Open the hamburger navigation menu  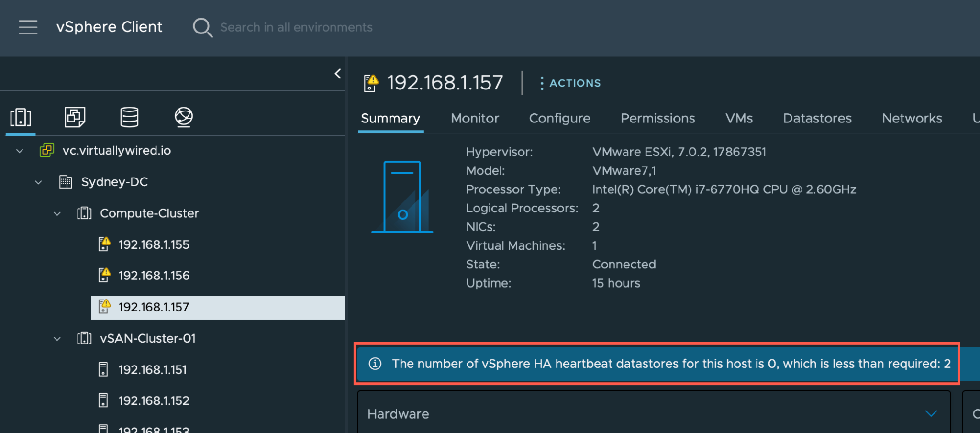[x=28, y=27]
